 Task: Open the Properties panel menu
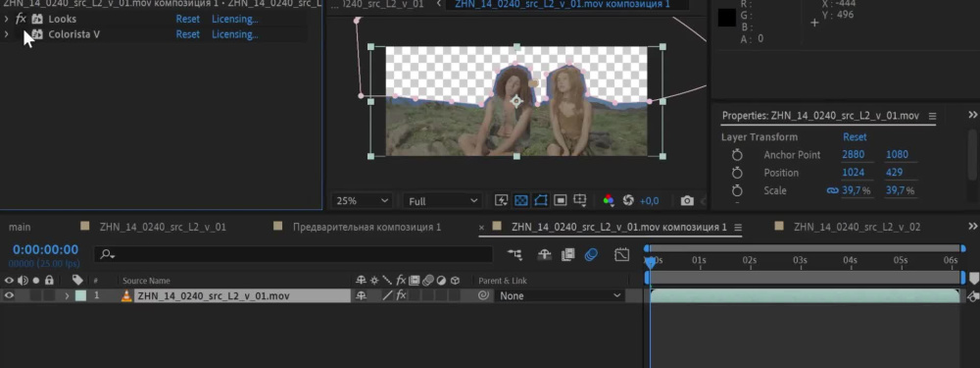[932, 116]
